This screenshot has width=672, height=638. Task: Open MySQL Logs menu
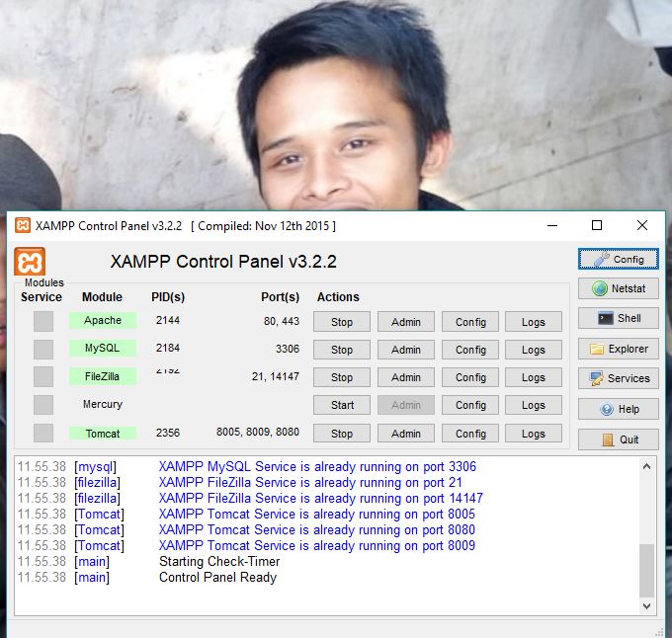coord(533,350)
